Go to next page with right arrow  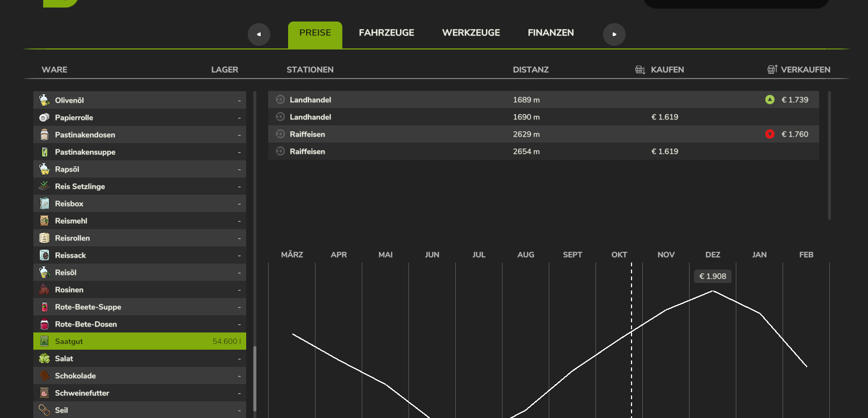click(x=614, y=34)
